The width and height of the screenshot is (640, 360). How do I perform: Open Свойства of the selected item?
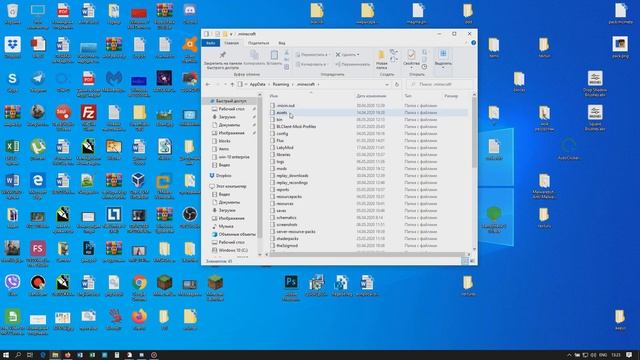(411, 58)
